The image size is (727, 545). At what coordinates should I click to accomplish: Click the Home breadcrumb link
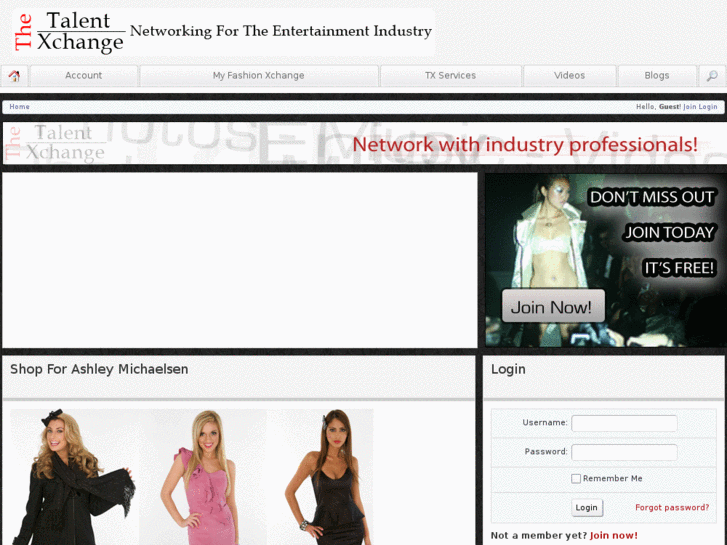[x=19, y=107]
